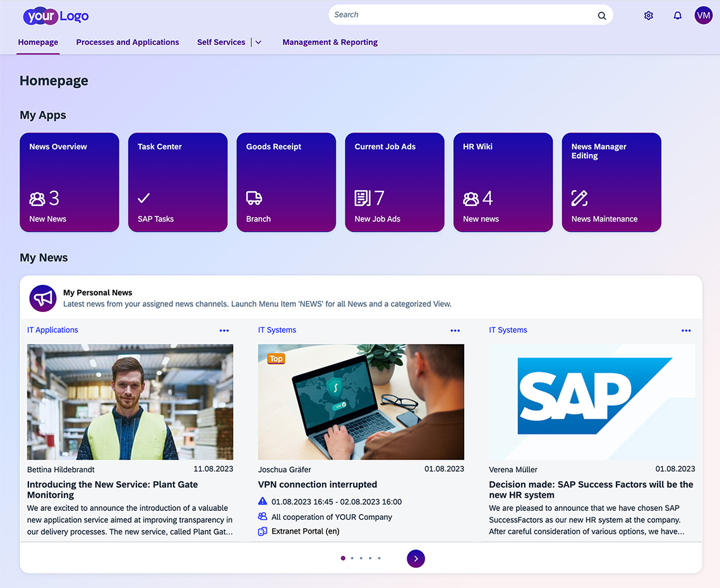
Task: Click the VPN outage time '01.08.2023 16:45 - 02.08.2023 16:00'
Action: 337,501
